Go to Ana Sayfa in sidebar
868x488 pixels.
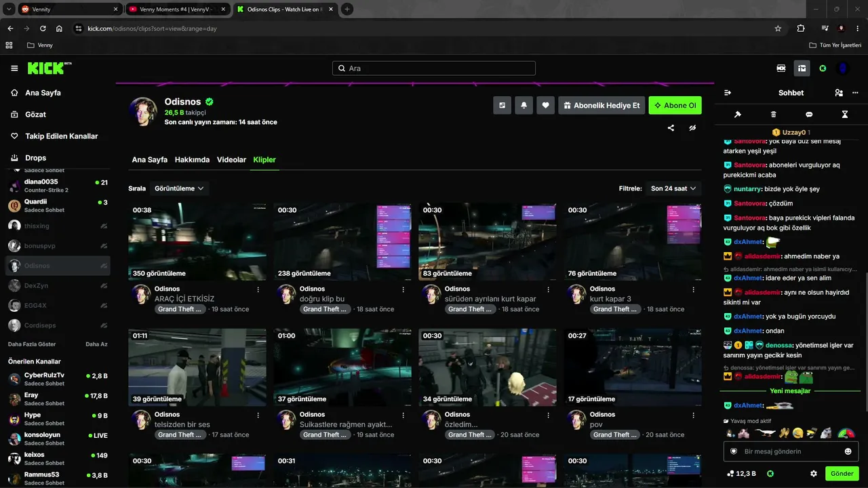[x=43, y=93]
